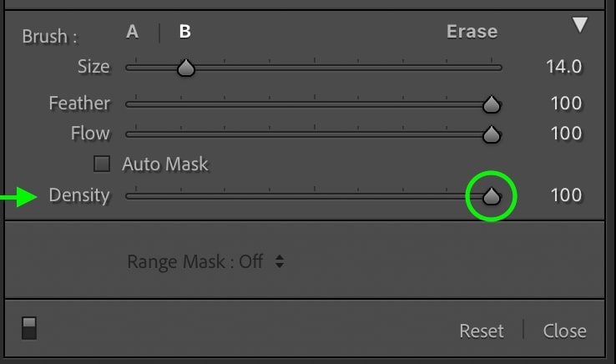The width and height of the screenshot is (616, 364).
Task: Enable the Auto Mask checkbox
Action: click(102, 164)
